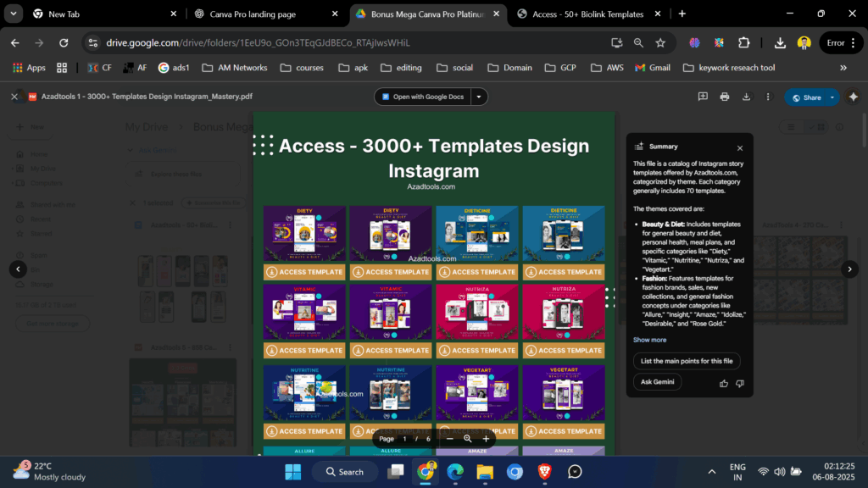The height and width of the screenshot is (488, 868).
Task: Click install app icon in address bar
Action: [617, 42]
